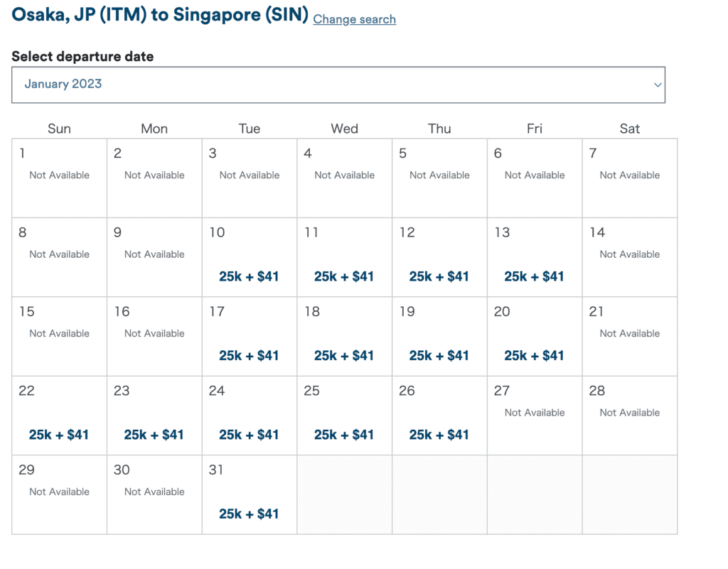
Task: Select January 11 fare 25k + $41
Action: coord(344,276)
